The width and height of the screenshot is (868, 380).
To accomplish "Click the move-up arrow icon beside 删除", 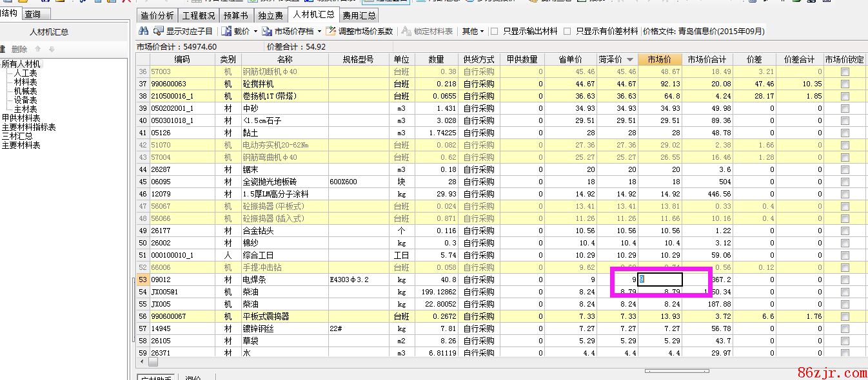I will click(x=38, y=49).
